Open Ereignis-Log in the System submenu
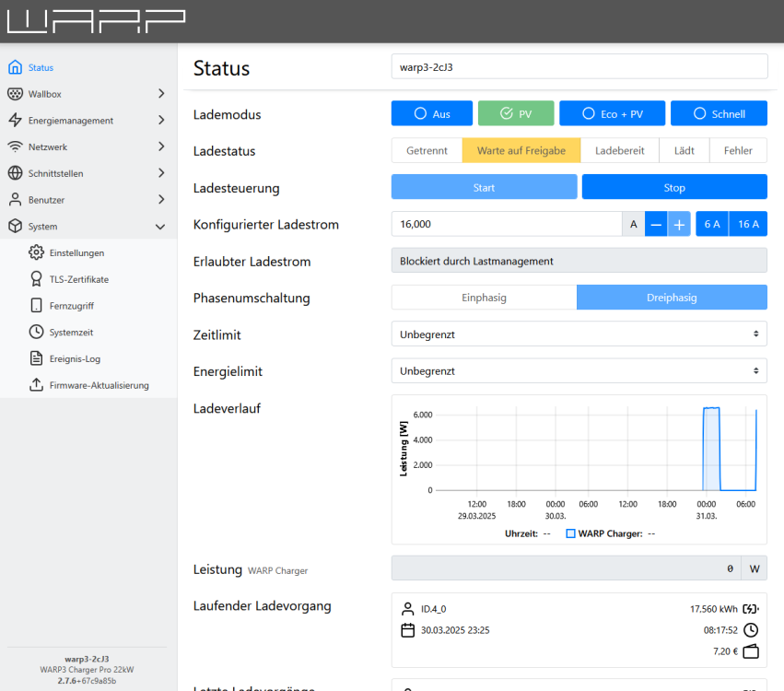The image size is (784, 691). [75, 358]
